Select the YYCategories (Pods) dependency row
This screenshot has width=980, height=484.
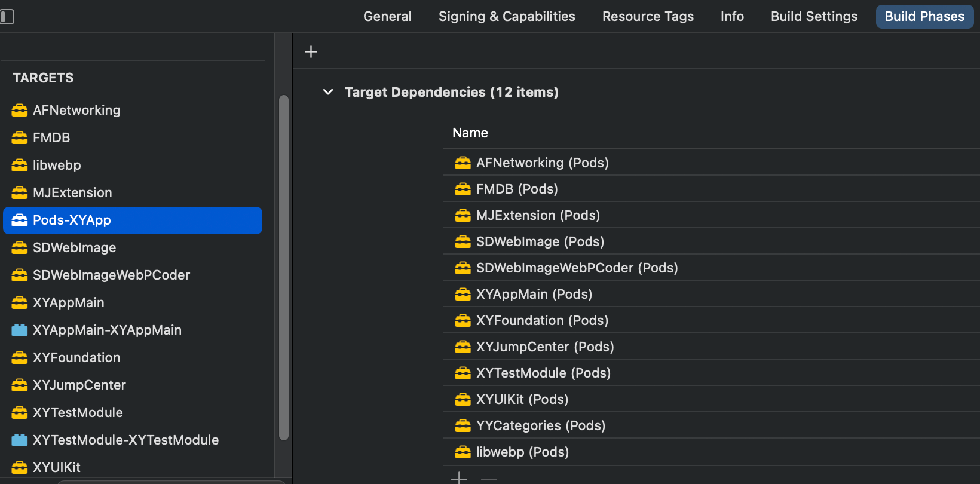click(540, 426)
